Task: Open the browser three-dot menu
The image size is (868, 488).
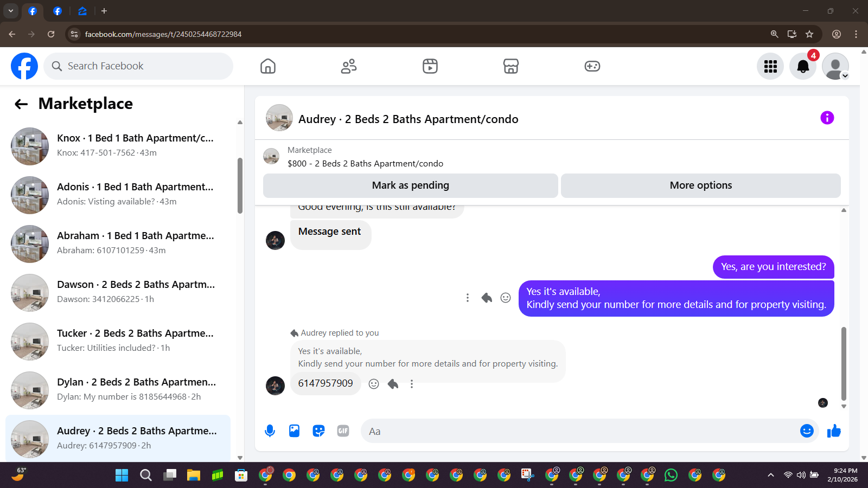Action: tap(856, 34)
